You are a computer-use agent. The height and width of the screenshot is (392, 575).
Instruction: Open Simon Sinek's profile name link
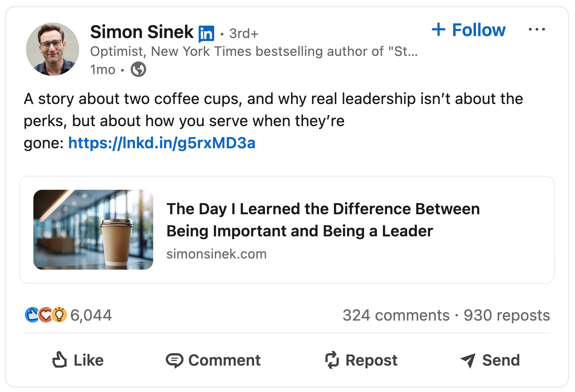[142, 32]
